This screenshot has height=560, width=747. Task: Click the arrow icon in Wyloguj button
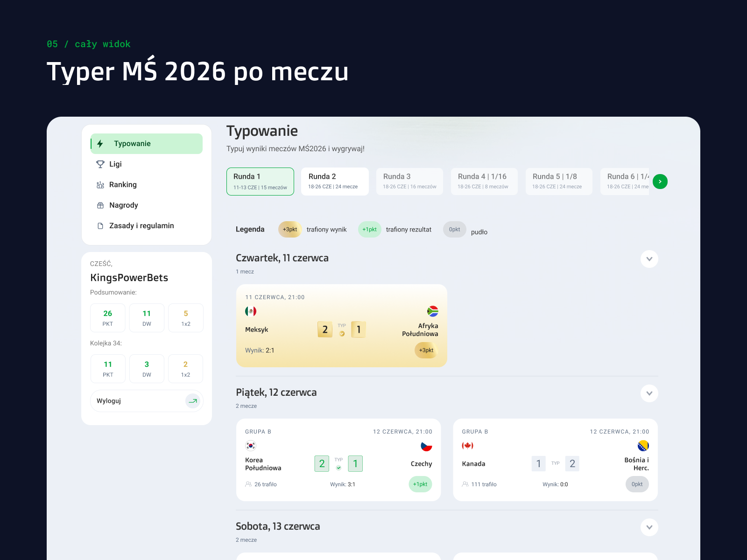pyautogui.click(x=193, y=401)
